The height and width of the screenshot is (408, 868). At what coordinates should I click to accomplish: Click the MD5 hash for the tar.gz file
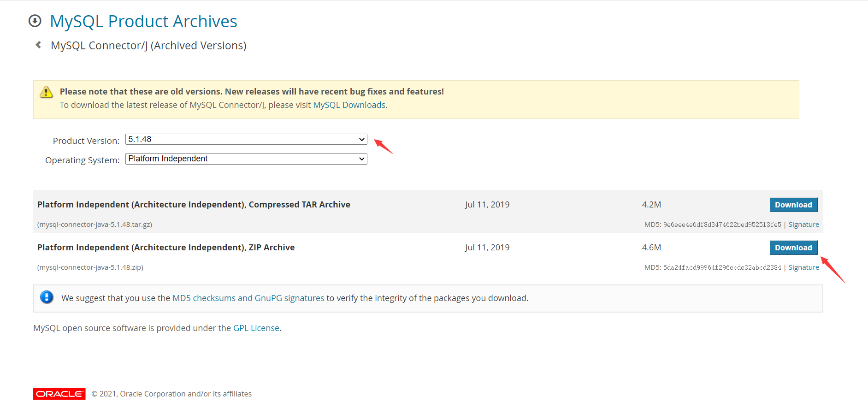[x=722, y=225]
